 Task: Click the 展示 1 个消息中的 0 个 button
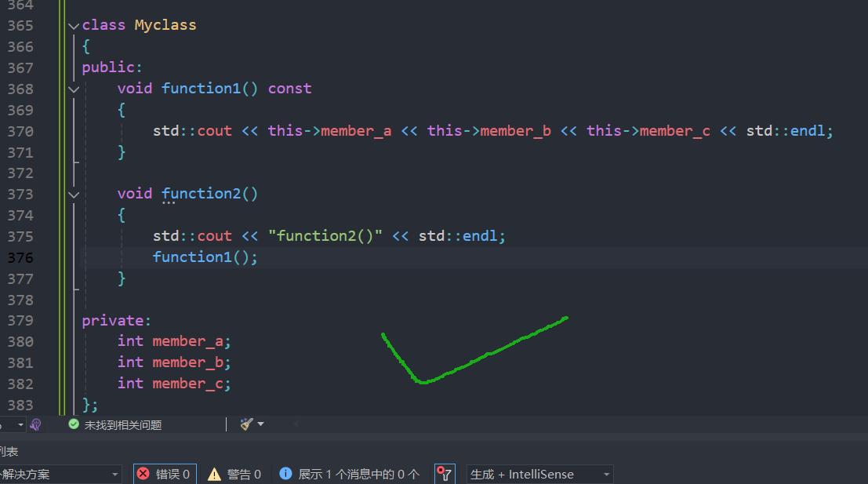[x=348, y=473]
